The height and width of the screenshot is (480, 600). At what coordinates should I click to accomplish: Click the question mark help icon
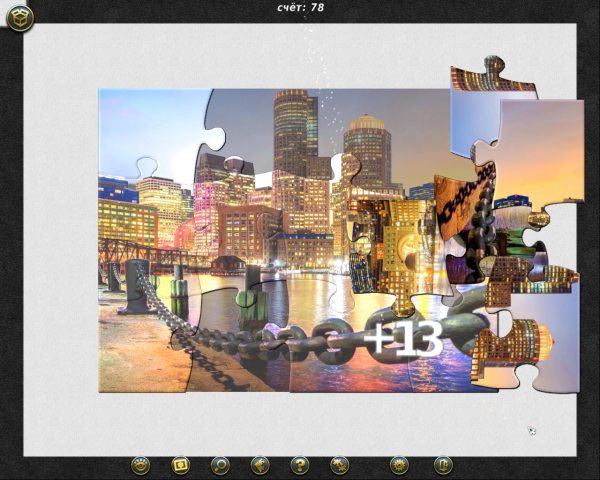(299, 465)
